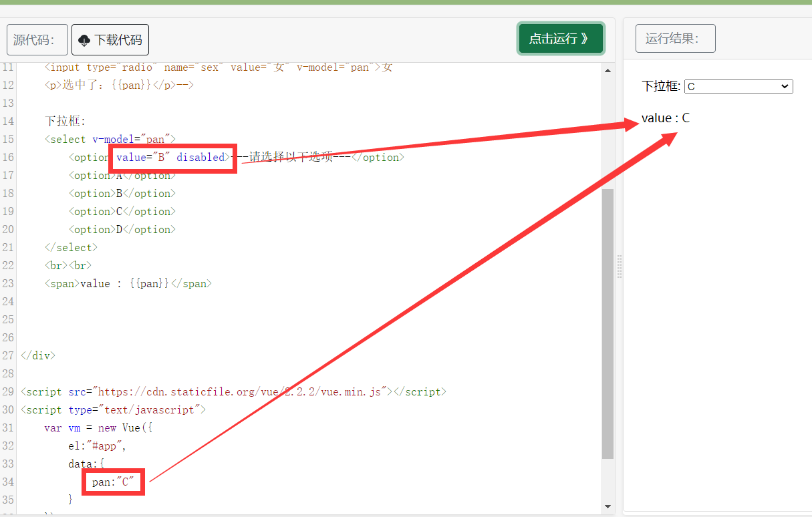Image resolution: width=812 pixels, height=517 pixels.
Task: Click the cloud download icon beside 下载代码
Action: pos(84,41)
